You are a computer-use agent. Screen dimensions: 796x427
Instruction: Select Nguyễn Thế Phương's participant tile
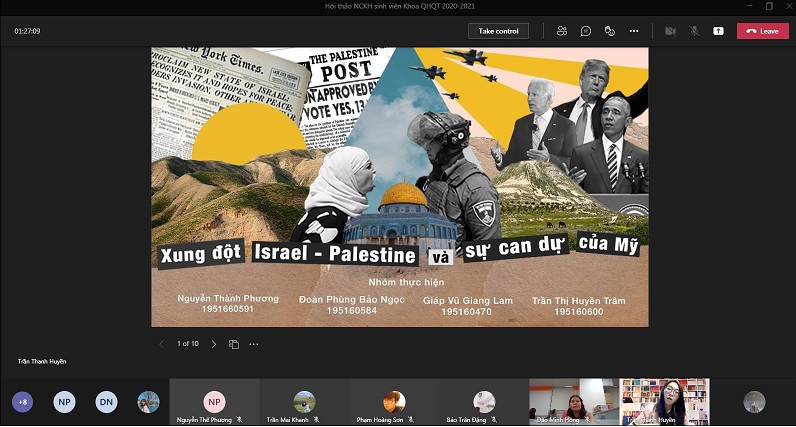coord(214,402)
